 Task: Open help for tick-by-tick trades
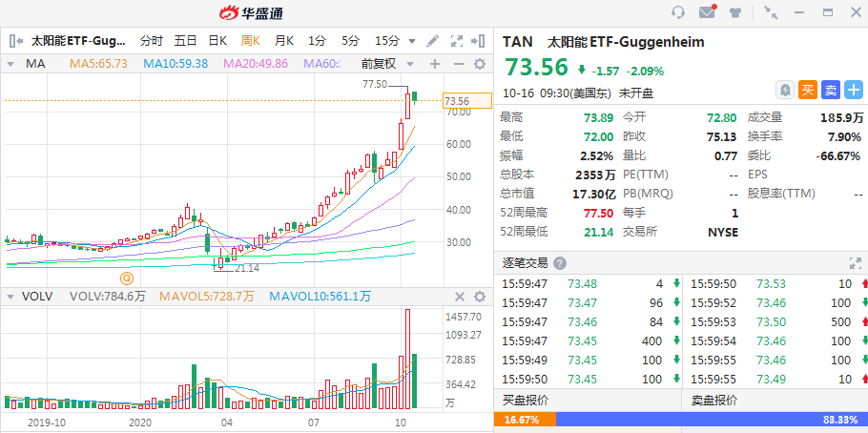tap(560, 263)
